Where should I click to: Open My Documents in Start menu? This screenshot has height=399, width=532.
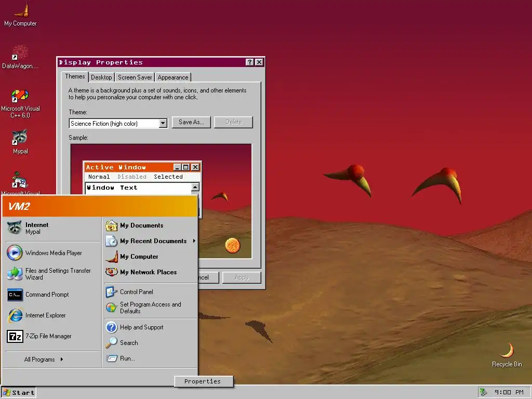click(150, 225)
